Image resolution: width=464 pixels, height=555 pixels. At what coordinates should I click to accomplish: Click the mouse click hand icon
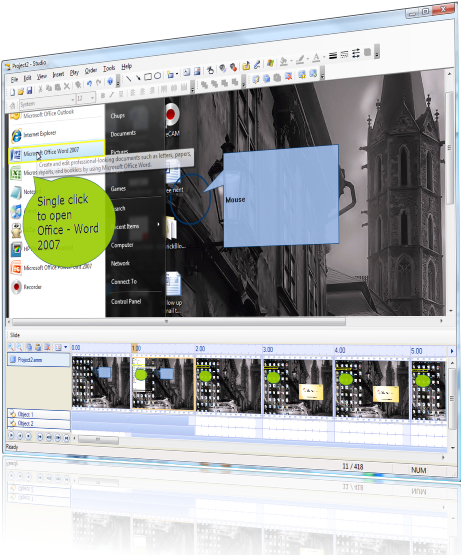click(x=210, y=70)
